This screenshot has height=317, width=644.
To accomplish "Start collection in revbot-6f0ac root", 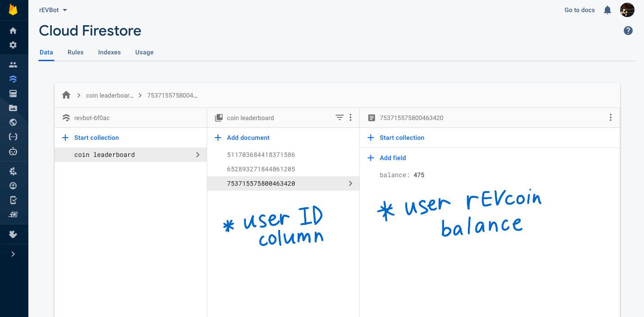I will pos(90,138).
